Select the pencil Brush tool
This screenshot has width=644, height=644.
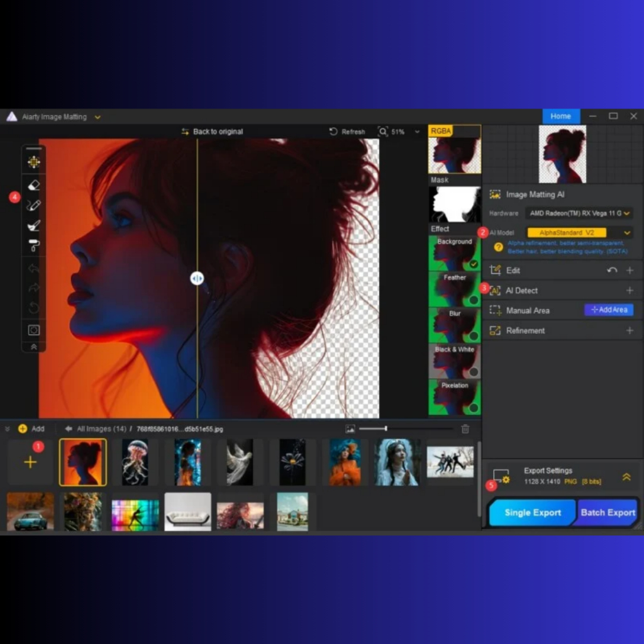[x=34, y=205]
